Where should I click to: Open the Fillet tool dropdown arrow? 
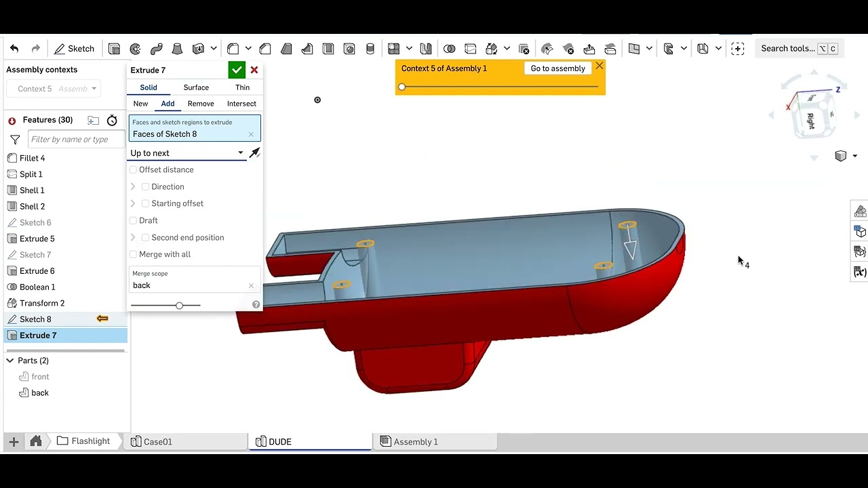point(248,49)
